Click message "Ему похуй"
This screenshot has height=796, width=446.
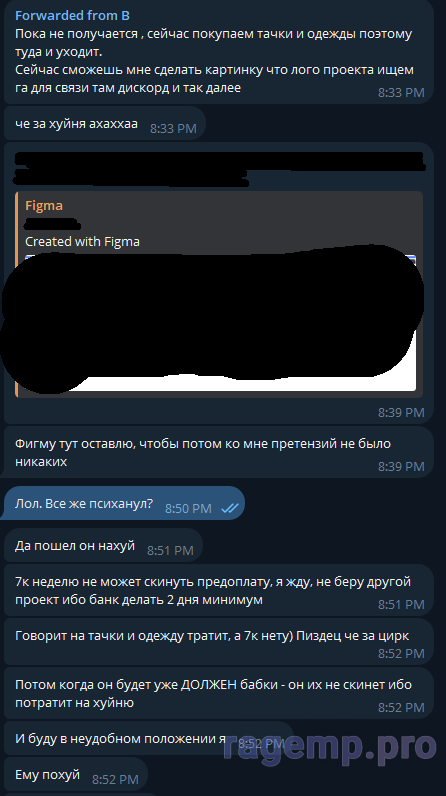(76, 775)
